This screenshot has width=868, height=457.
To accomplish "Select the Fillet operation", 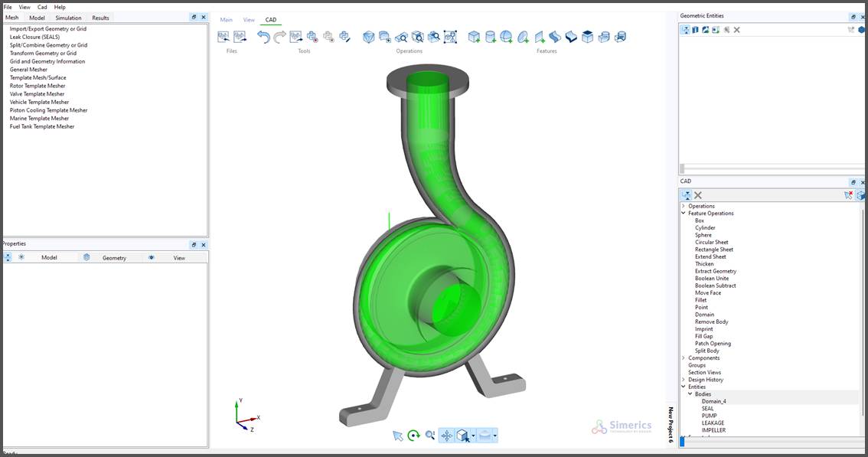I will tap(701, 300).
